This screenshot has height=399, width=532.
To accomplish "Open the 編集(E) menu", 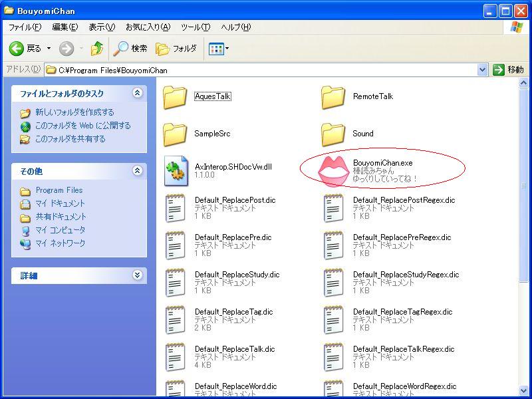I will [65, 27].
